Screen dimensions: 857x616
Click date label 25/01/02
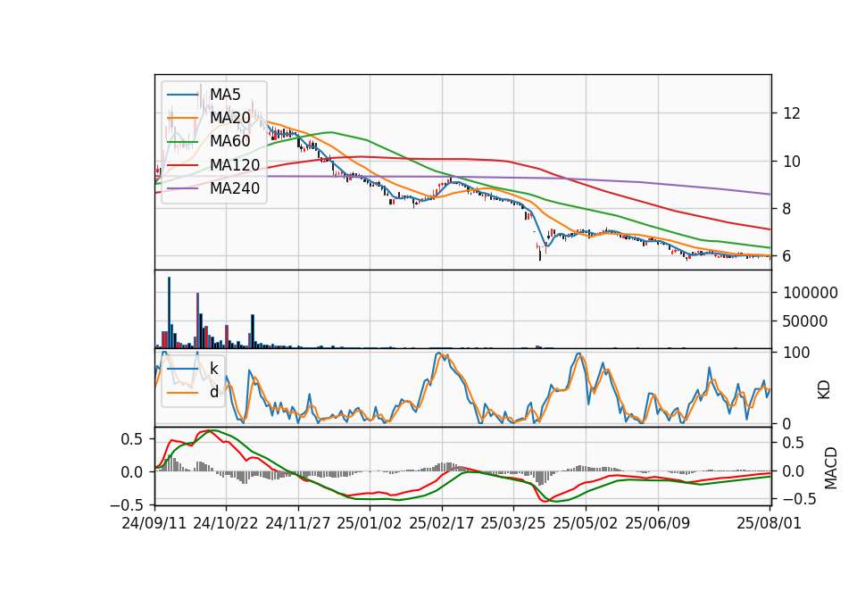pos(370,523)
